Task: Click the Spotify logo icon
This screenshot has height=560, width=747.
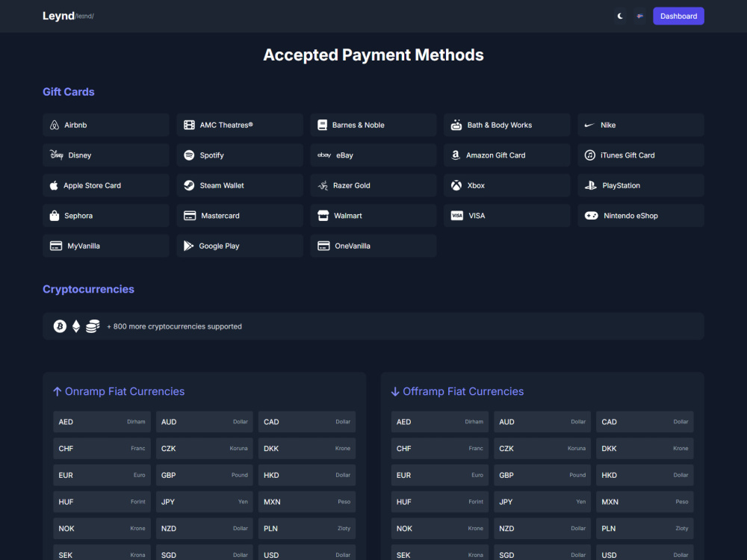Action: point(189,155)
